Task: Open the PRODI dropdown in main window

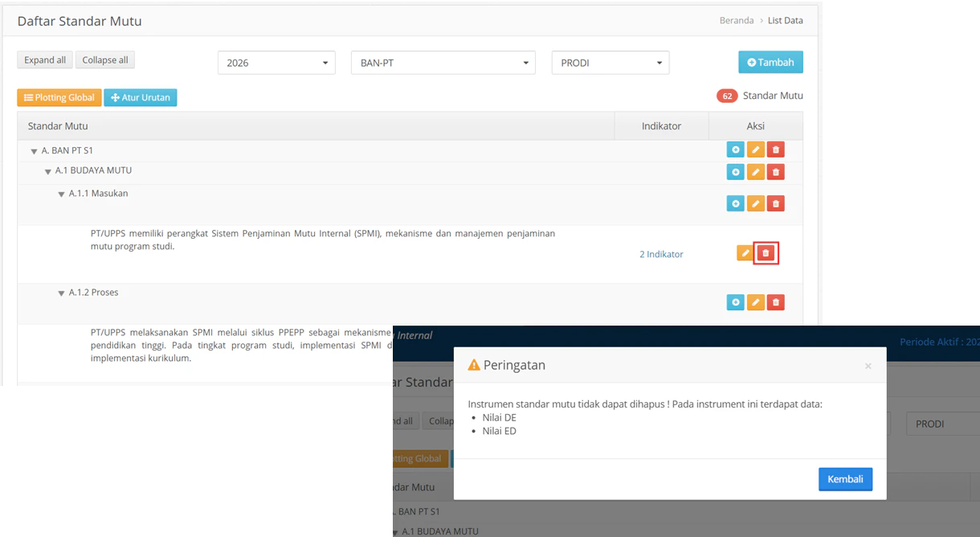Action: [x=610, y=63]
